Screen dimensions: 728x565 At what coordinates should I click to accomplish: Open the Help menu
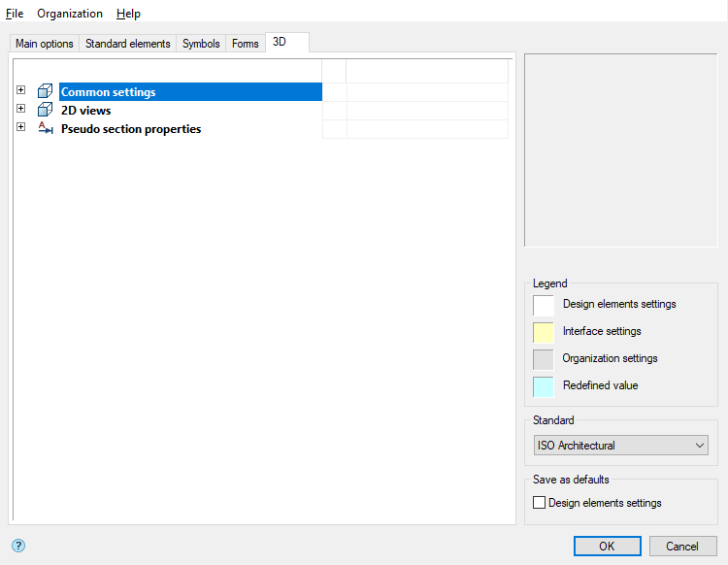coord(128,14)
